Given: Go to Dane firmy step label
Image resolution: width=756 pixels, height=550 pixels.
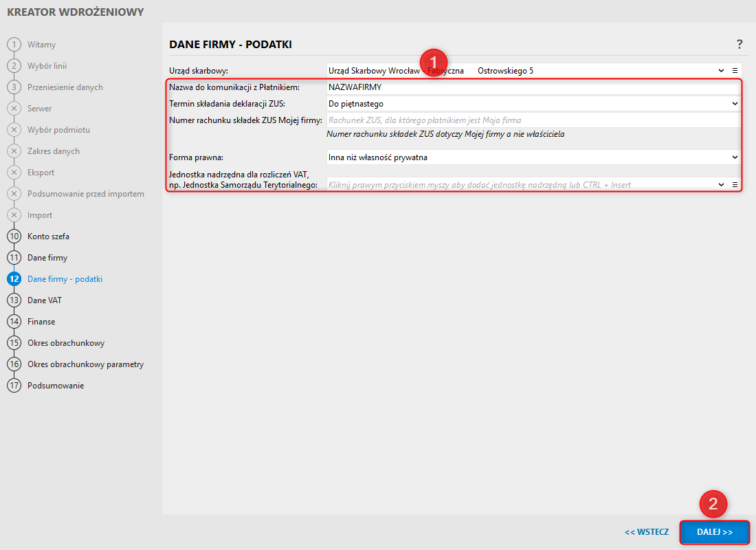Looking at the screenshot, I should point(47,258).
